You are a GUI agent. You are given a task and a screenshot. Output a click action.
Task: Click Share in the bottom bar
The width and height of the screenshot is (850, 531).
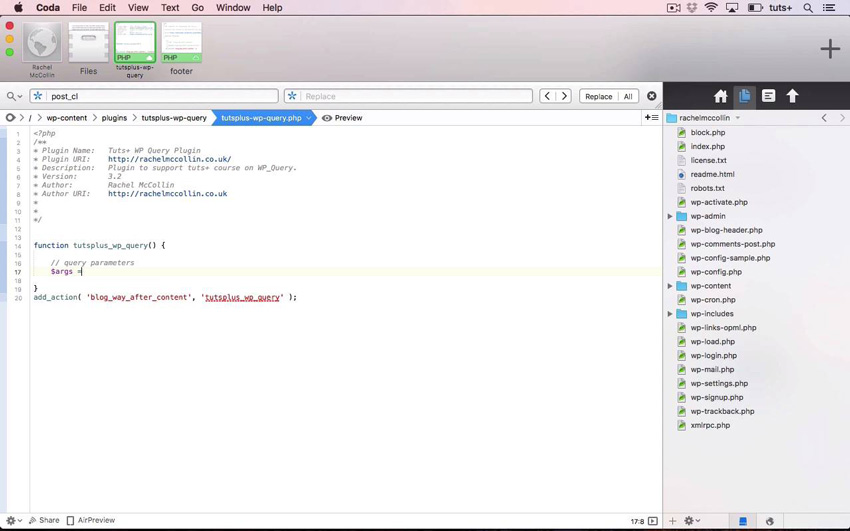coord(43,520)
